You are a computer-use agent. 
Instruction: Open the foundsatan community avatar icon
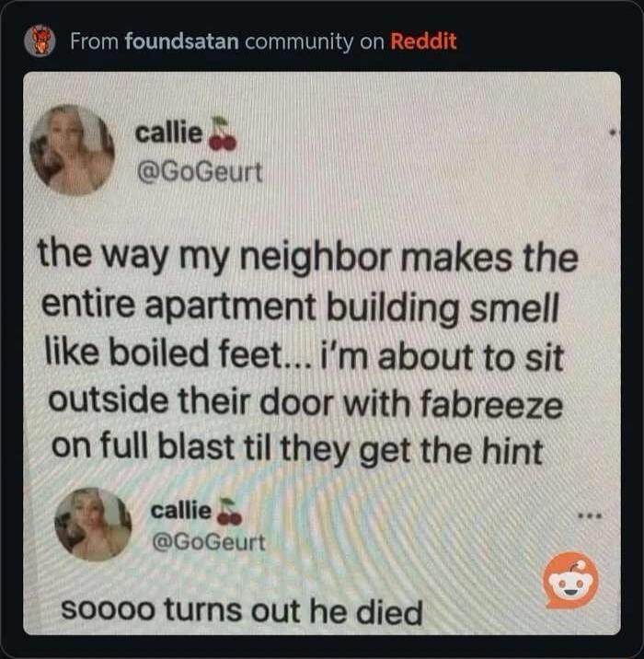point(40,41)
